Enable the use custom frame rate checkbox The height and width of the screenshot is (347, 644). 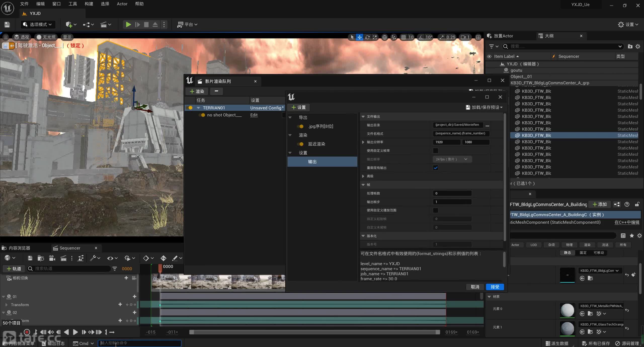(x=435, y=151)
